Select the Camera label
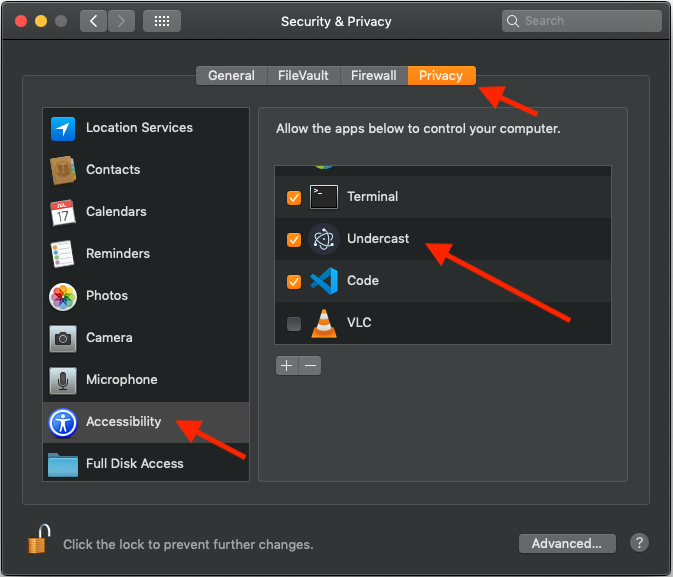Image resolution: width=673 pixels, height=577 pixels. [109, 338]
